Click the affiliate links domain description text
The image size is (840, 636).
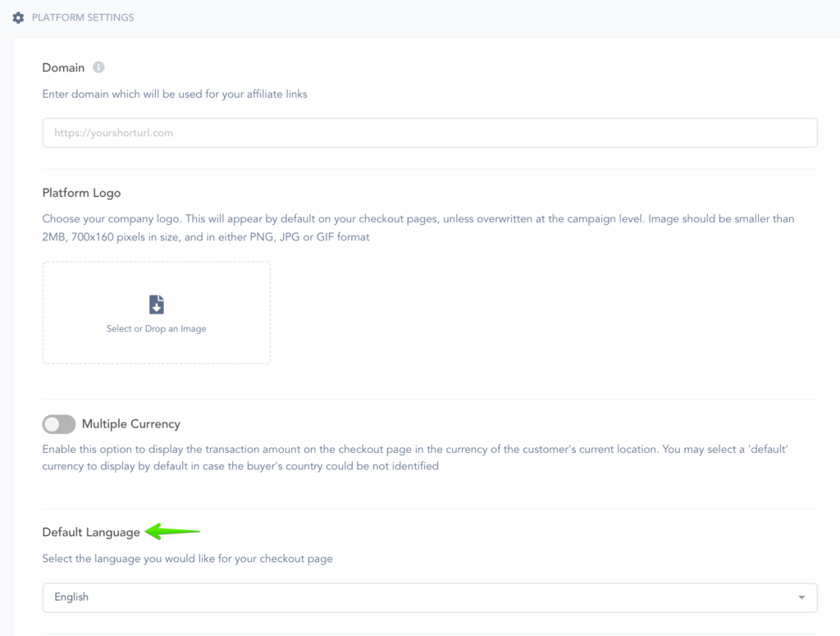coord(175,94)
